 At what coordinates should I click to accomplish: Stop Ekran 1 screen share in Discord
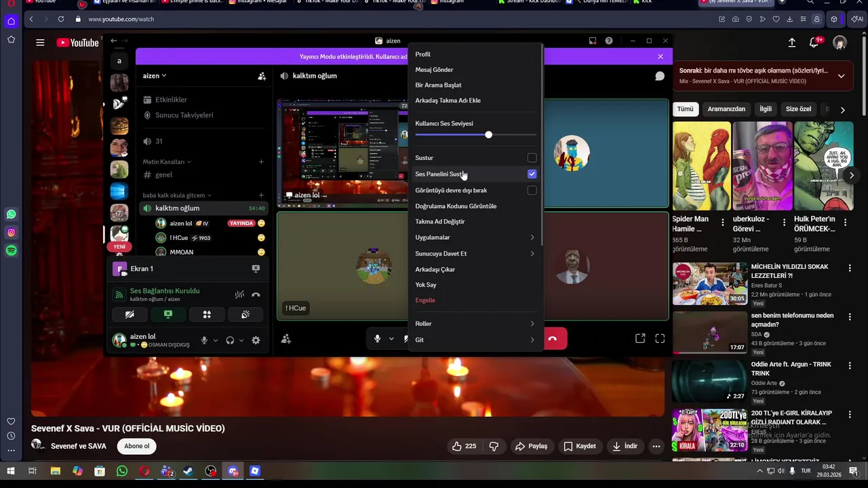(x=256, y=268)
